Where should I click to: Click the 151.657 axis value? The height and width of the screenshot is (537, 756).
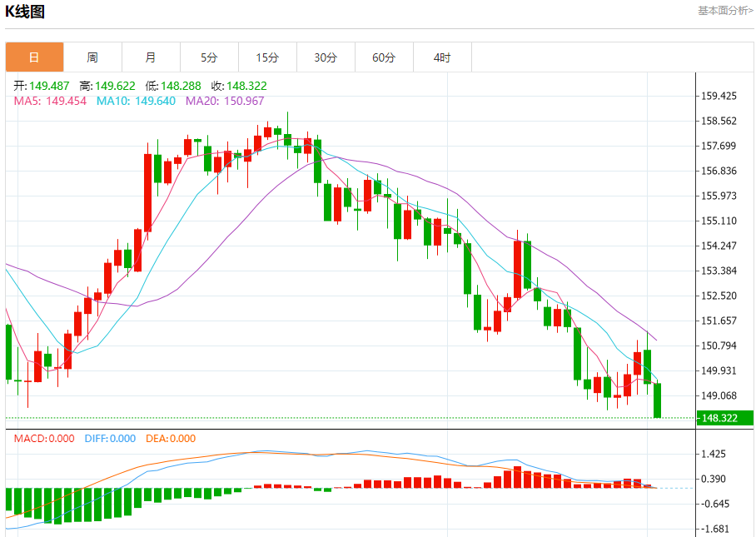tap(719, 321)
